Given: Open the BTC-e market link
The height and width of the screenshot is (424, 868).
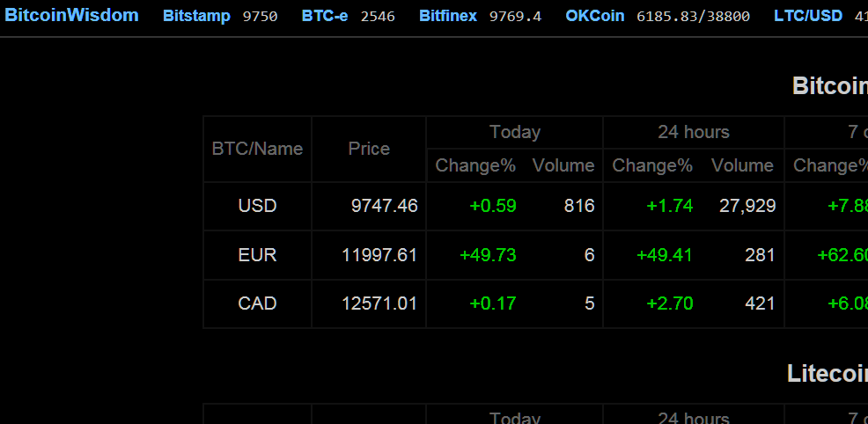Looking at the screenshot, I should 325,16.
